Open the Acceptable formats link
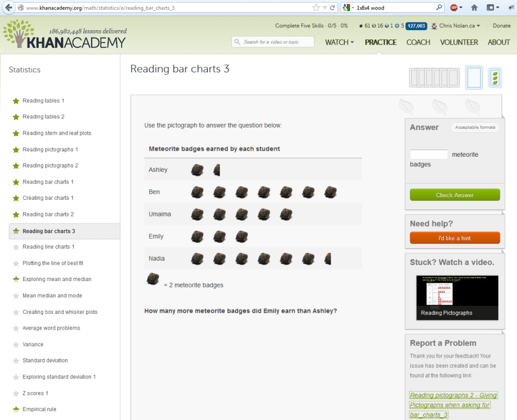The image size is (517, 420). (x=474, y=128)
